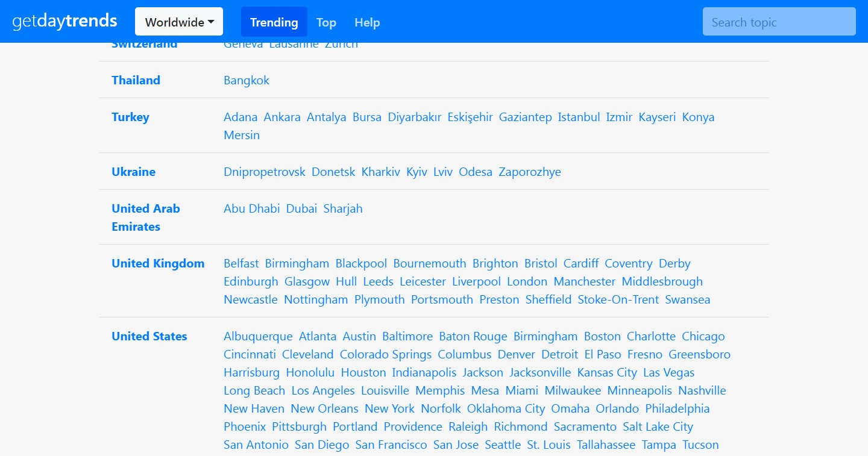Open Edinburgh city trends
Image resolution: width=868 pixels, height=456 pixels.
(251, 281)
